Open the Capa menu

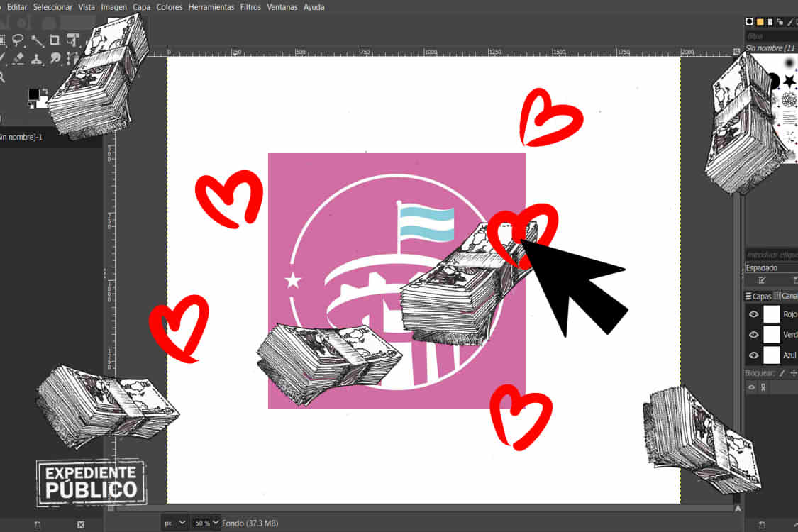pyautogui.click(x=141, y=7)
